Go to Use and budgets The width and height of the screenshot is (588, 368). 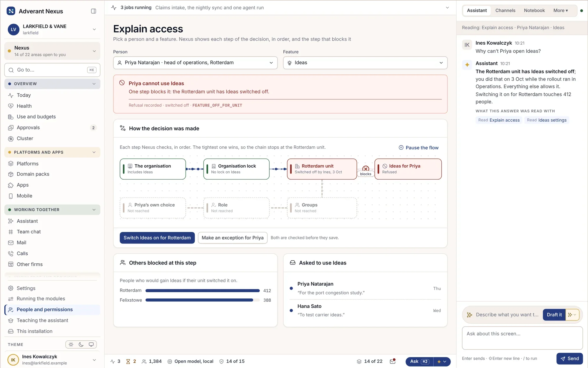coord(52,117)
